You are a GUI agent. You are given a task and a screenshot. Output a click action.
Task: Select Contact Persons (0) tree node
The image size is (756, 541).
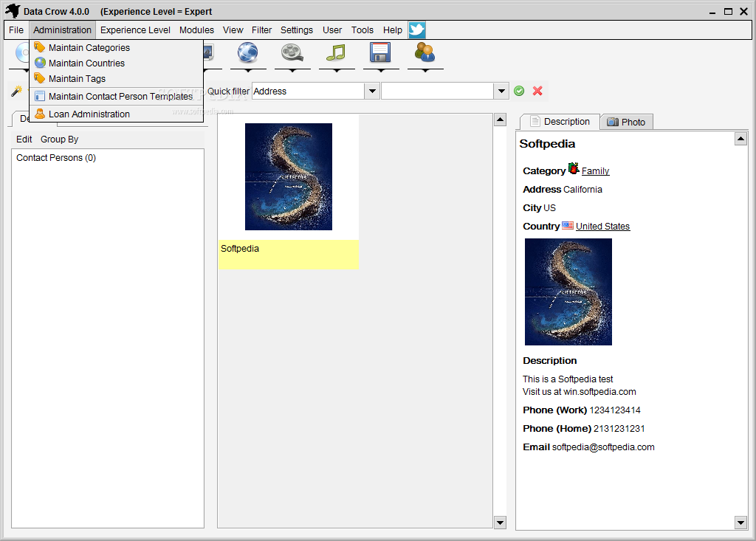click(56, 158)
